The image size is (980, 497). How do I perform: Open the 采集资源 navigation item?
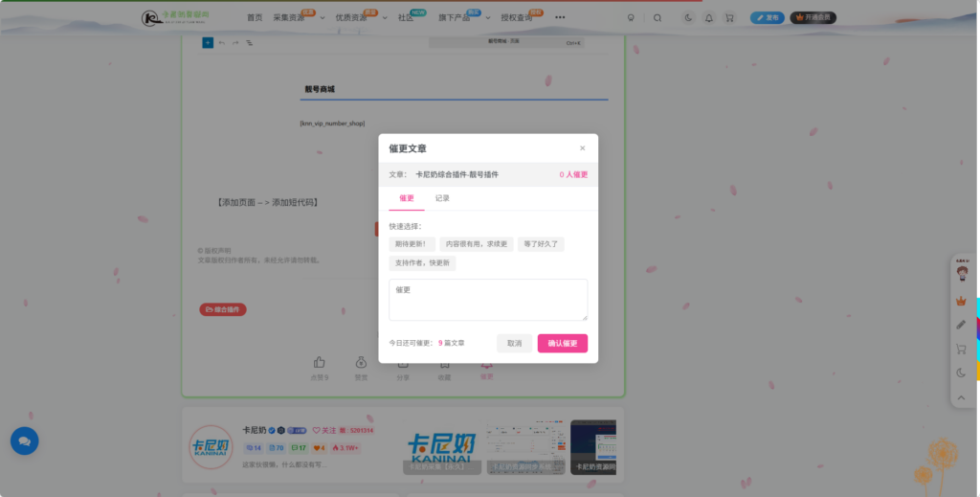coord(289,17)
